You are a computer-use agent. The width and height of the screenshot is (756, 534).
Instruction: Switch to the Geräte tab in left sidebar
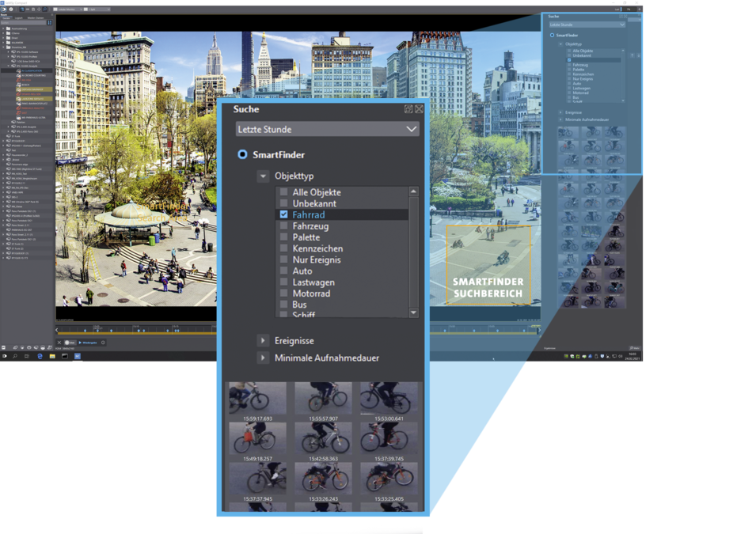(x=6, y=18)
